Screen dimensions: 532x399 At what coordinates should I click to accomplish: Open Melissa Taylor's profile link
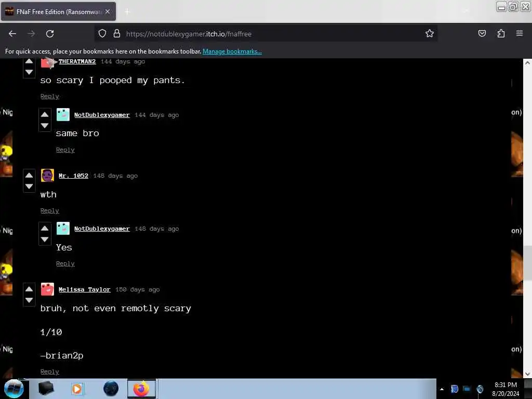[85, 289]
